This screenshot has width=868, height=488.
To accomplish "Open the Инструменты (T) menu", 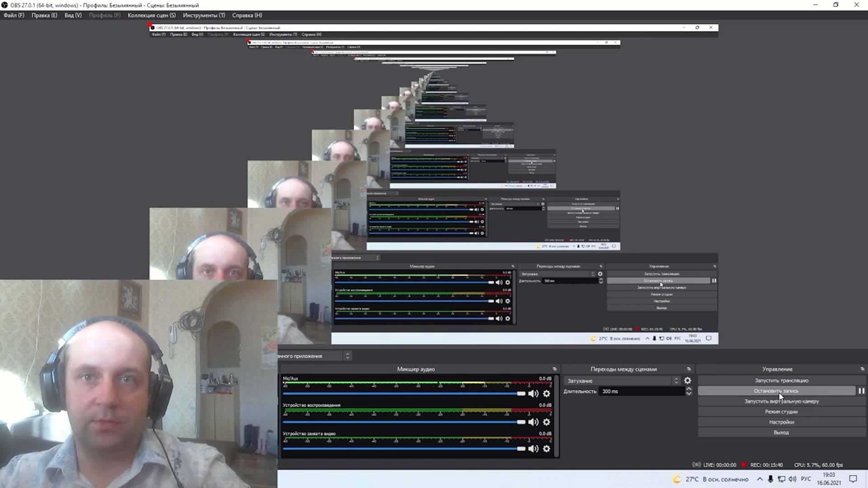I will click(203, 15).
